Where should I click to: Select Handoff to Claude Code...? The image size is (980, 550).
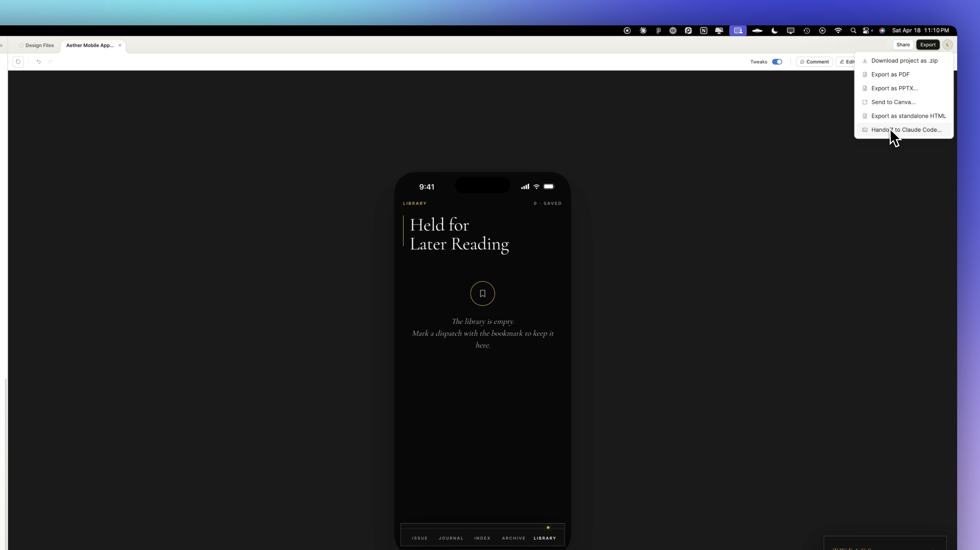pyautogui.click(x=906, y=130)
